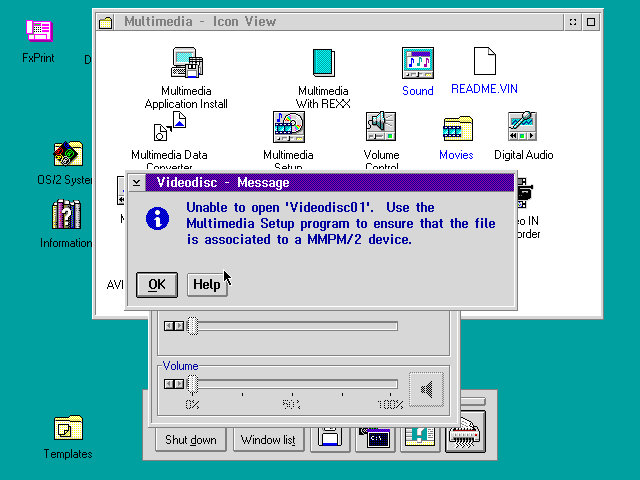
Task: Click the Drive A diskette LaunchPad icon
Action: (x=330, y=438)
